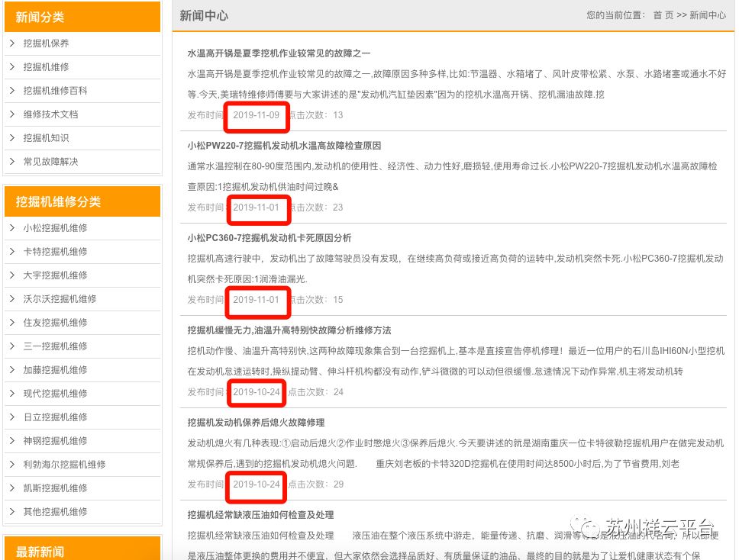The image size is (739, 560).
Task: Click 新闻中心 in breadcrumb trail
Action: pos(708,15)
